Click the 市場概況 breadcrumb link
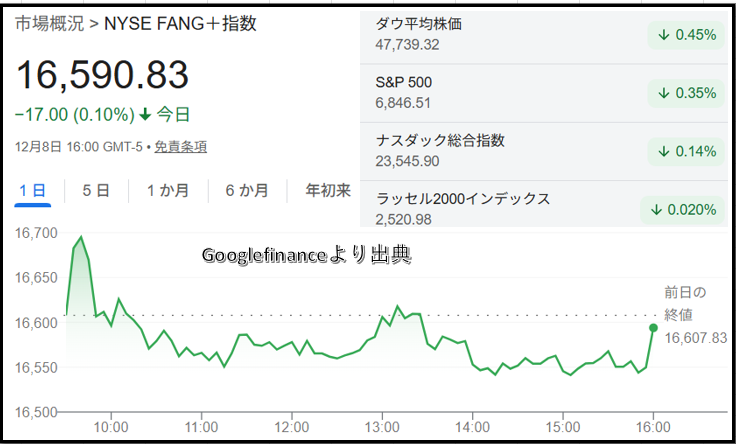Viewport: 736px width, 444px height. 46,24
